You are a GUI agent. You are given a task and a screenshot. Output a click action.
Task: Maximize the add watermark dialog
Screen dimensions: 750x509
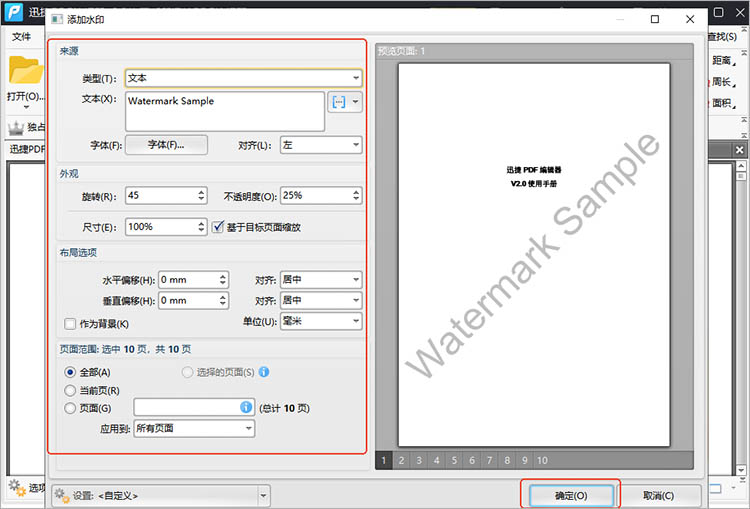tap(655, 19)
